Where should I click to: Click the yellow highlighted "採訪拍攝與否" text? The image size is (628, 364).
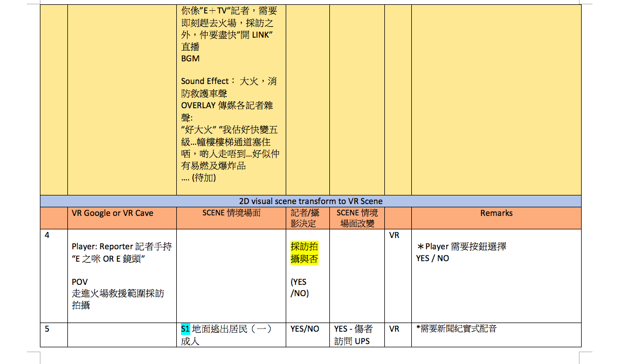(304, 253)
